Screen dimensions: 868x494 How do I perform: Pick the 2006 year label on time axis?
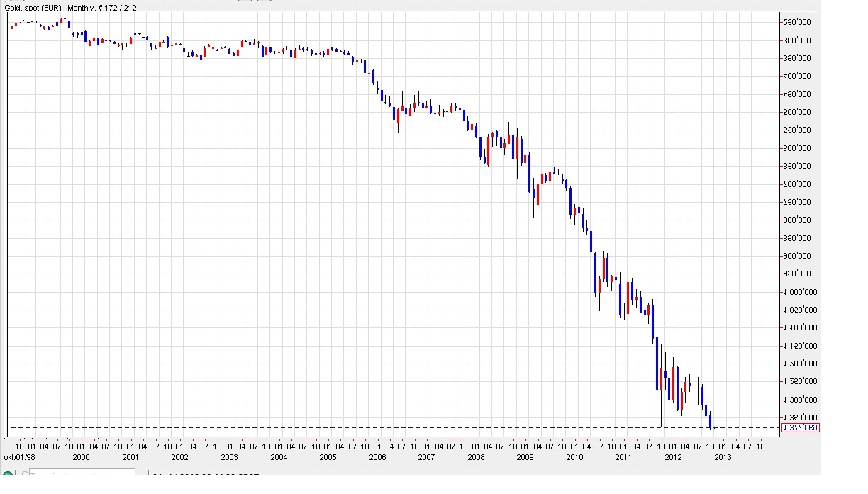pyautogui.click(x=377, y=458)
